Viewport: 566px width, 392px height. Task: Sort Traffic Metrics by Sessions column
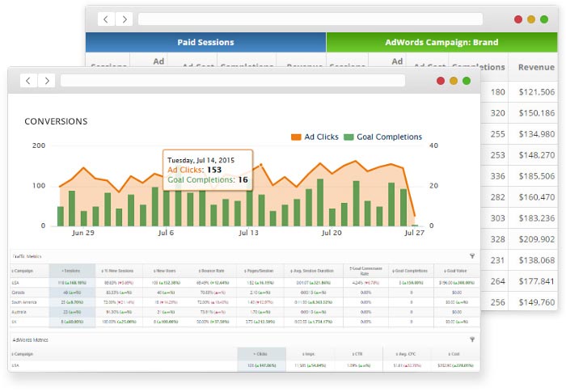click(65, 271)
